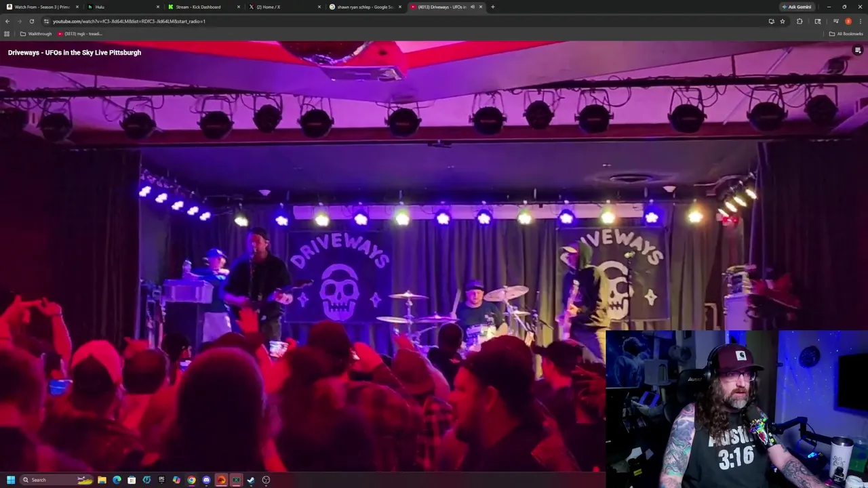Click the taskbar Search box
Screen dimensions: 868x488
[56, 480]
